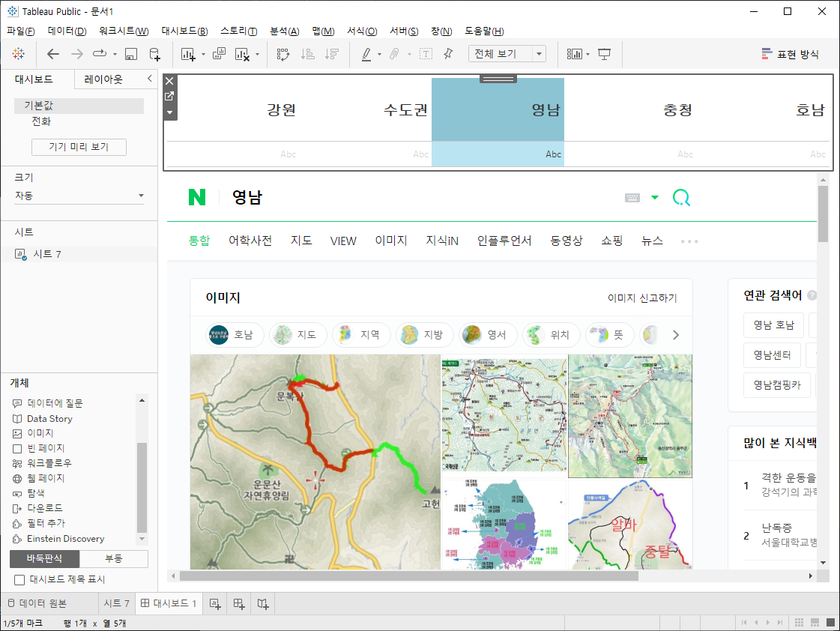Open the 워크시트(W) menu
The width and height of the screenshot is (840, 631).
124,31
